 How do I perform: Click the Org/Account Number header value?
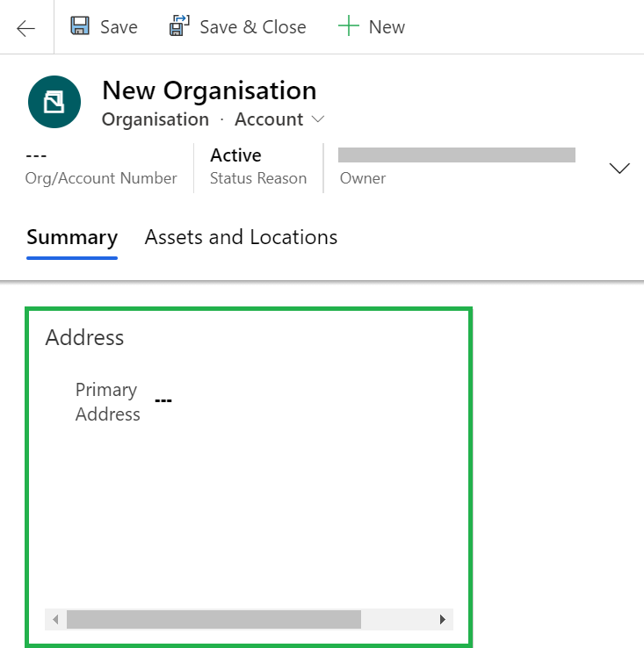coord(36,156)
